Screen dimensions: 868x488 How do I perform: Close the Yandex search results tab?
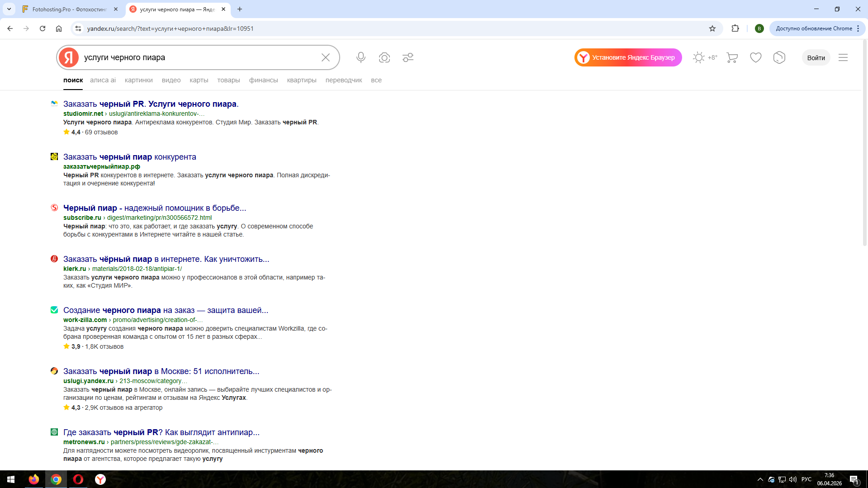click(223, 9)
